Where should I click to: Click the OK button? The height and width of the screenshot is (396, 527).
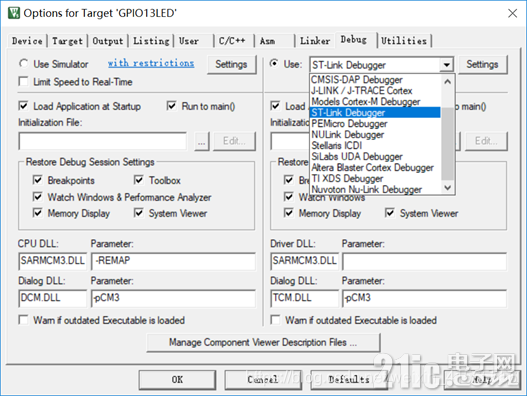coord(177,380)
